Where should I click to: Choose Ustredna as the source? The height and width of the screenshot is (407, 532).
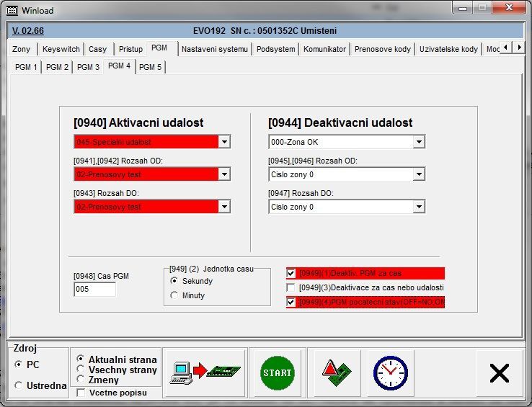pyautogui.click(x=18, y=385)
